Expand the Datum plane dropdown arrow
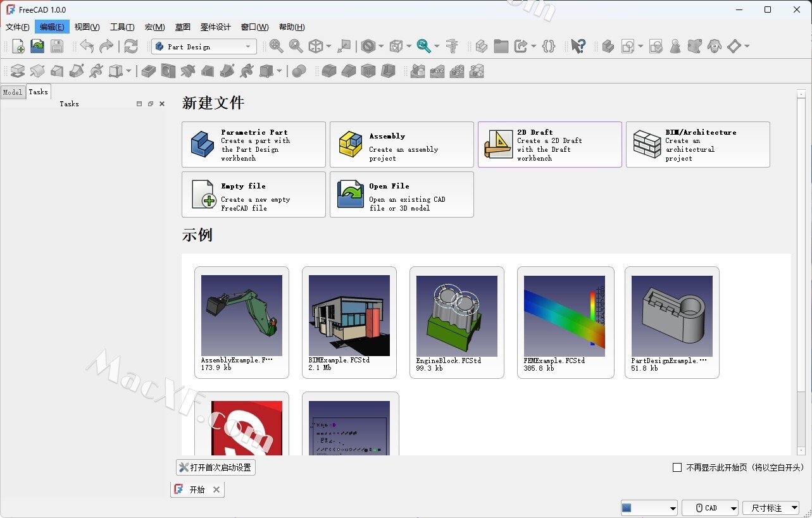Image resolution: width=812 pixels, height=518 pixels. coord(747,47)
